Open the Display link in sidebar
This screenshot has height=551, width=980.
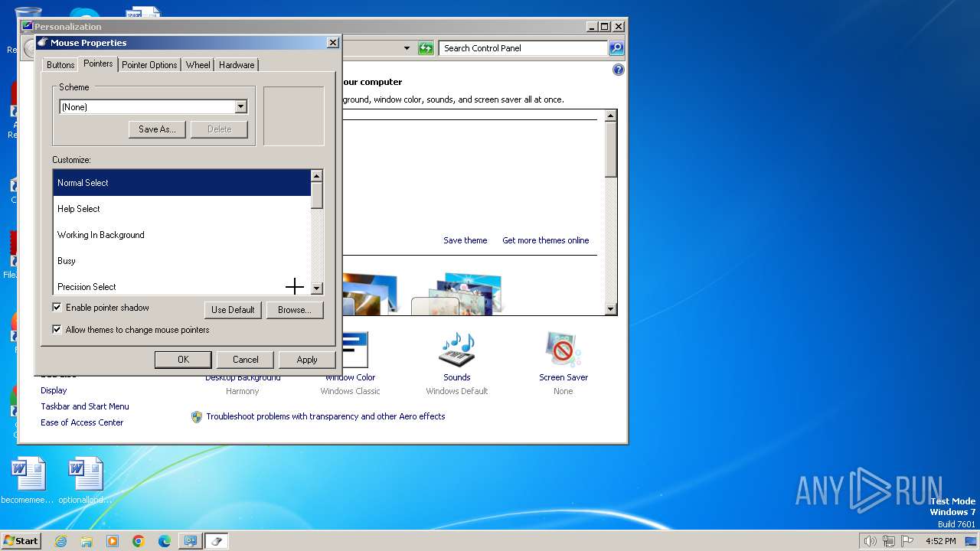click(54, 390)
